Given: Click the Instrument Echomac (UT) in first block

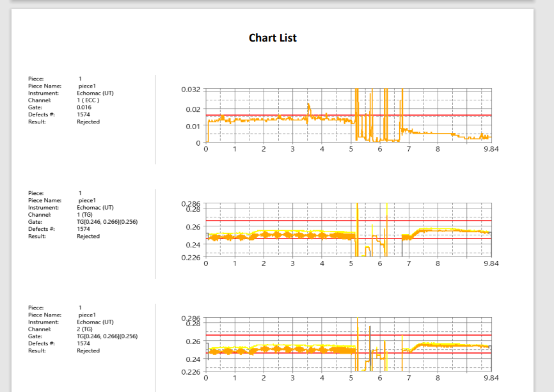Looking at the screenshot, I should click(x=95, y=93).
